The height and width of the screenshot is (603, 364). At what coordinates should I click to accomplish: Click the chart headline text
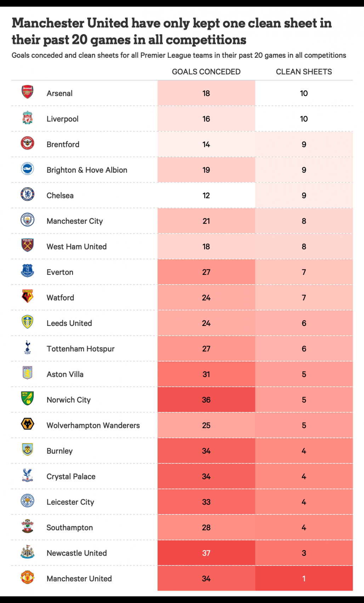172,31
